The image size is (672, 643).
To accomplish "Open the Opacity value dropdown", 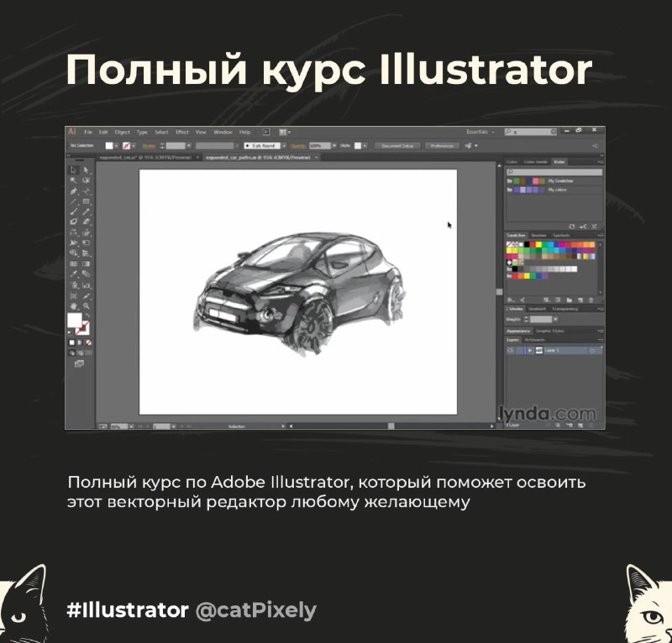I will [x=334, y=146].
